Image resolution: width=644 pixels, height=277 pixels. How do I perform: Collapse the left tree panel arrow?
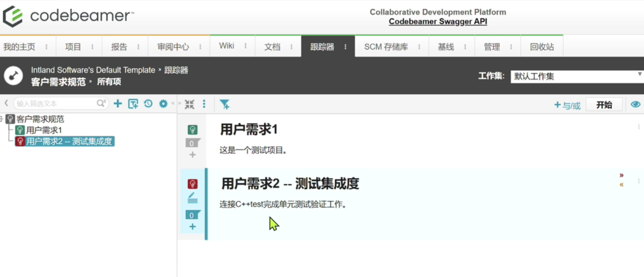(6, 104)
